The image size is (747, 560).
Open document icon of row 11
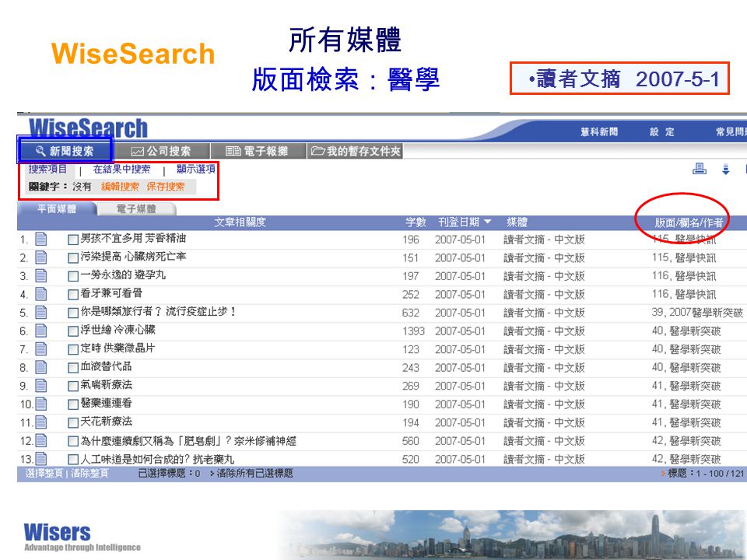click(41, 422)
